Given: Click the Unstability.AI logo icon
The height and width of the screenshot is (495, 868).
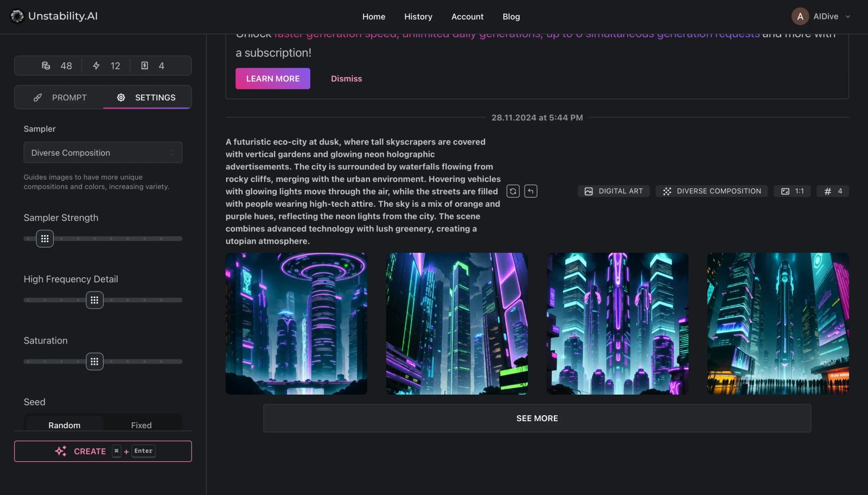Looking at the screenshot, I should [17, 16].
